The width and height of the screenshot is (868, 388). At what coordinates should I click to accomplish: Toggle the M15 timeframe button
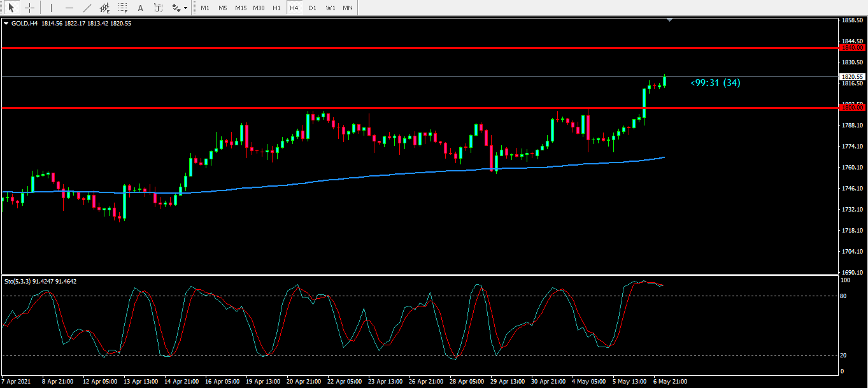tap(240, 8)
